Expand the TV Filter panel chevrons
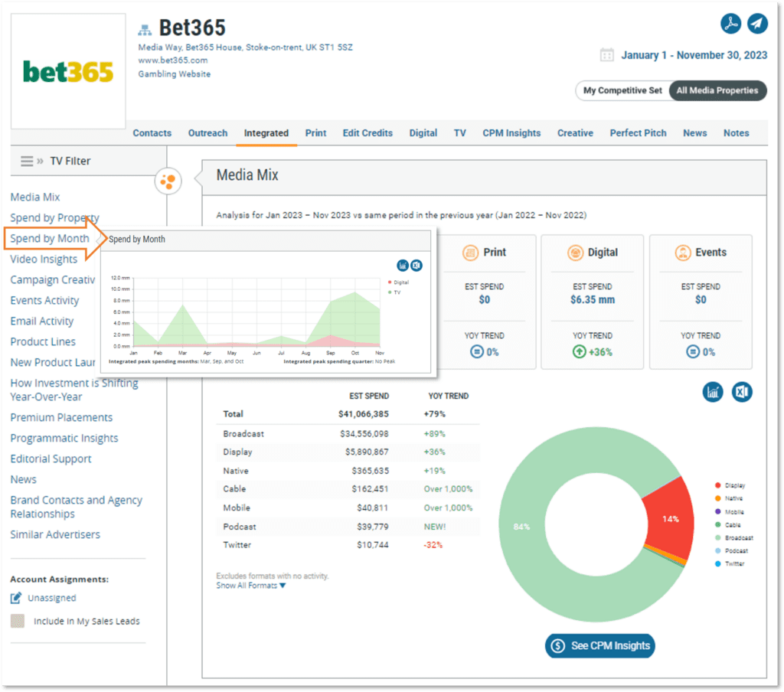The image size is (784, 692). coord(40,161)
